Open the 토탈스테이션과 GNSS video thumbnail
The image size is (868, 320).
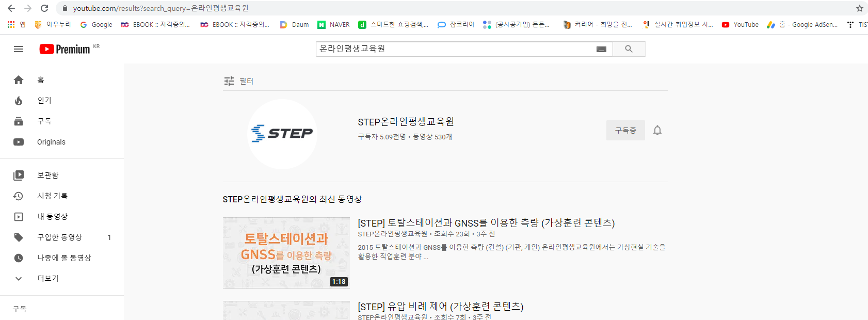pos(286,253)
